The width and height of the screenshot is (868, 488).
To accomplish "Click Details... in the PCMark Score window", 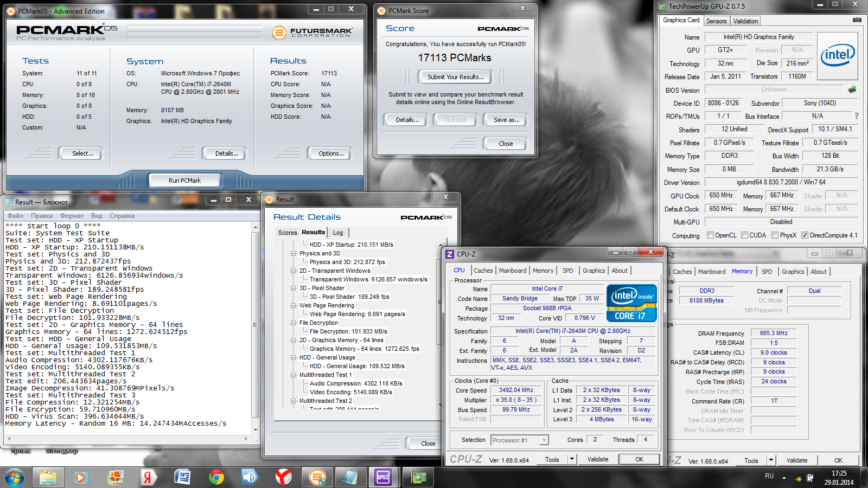I will 407,120.
